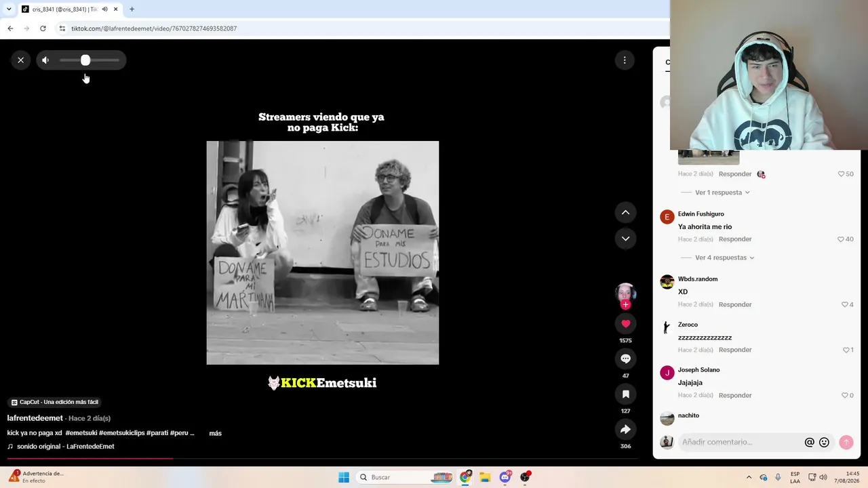Like Zeroco's comment
Viewport: 868px width, 488px height.
[x=846, y=350]
